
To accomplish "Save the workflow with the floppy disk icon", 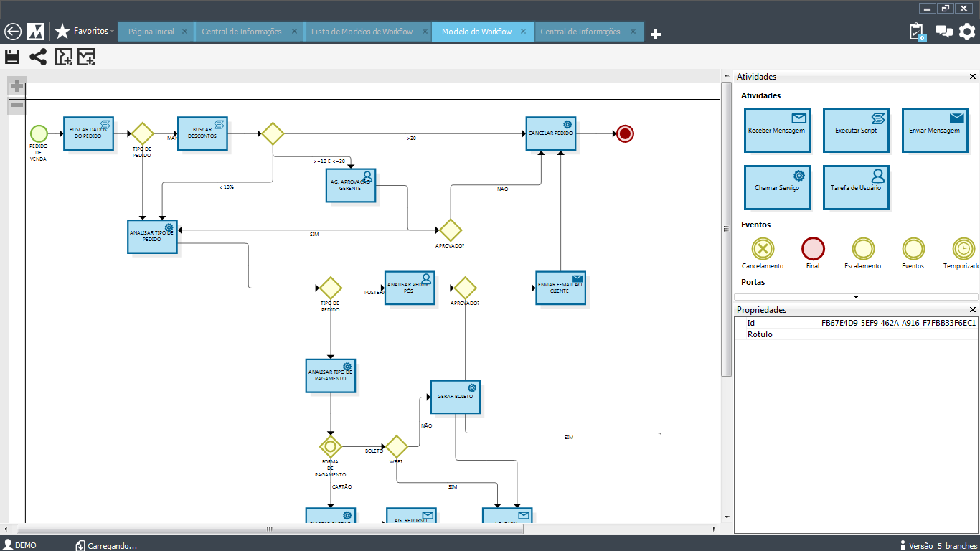I will tap(12, 57).
